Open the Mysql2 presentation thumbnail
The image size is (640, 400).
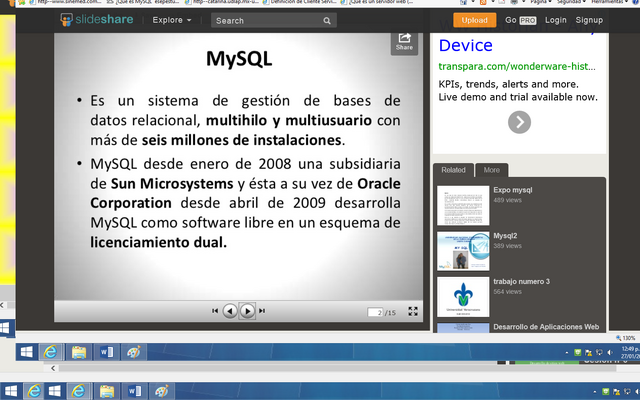[x=463, y=251]
